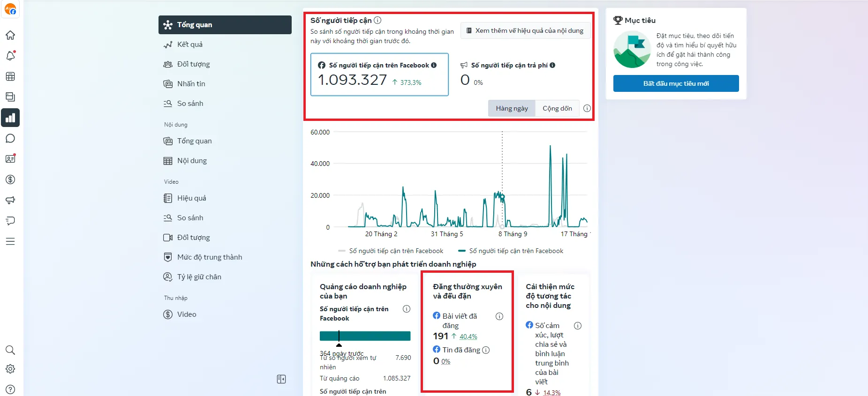Open the Ads megaphone icon in rail

(10, 200)
